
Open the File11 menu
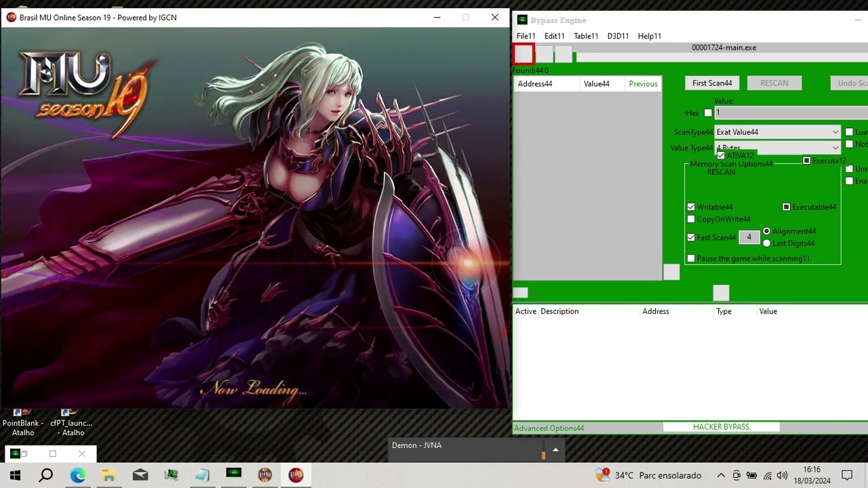(526, 36)
